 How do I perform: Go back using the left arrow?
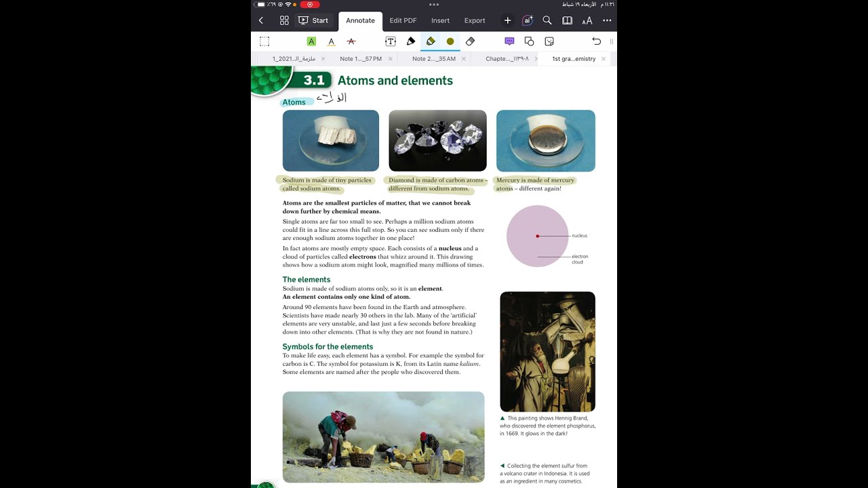(x=261, y=20)
